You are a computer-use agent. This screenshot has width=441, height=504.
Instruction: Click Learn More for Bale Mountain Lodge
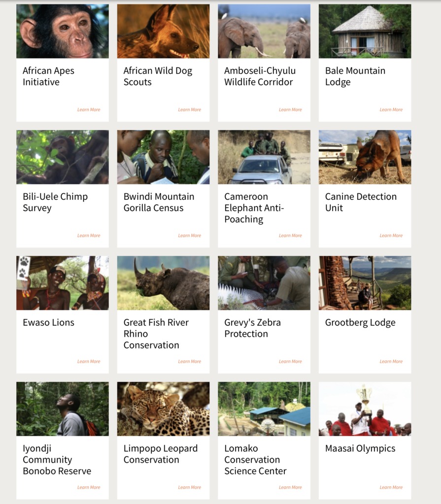click(391, 110)
